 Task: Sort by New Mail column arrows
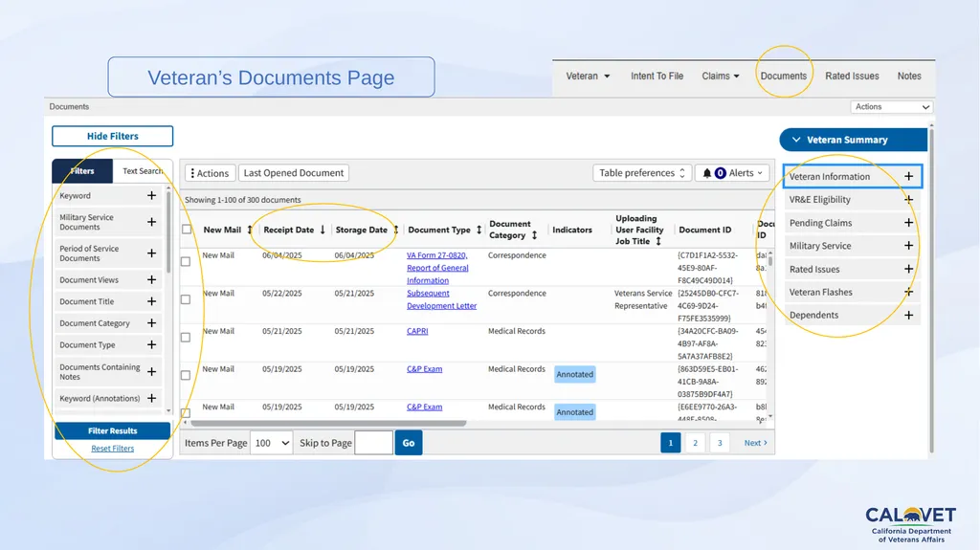click(250, 230)
